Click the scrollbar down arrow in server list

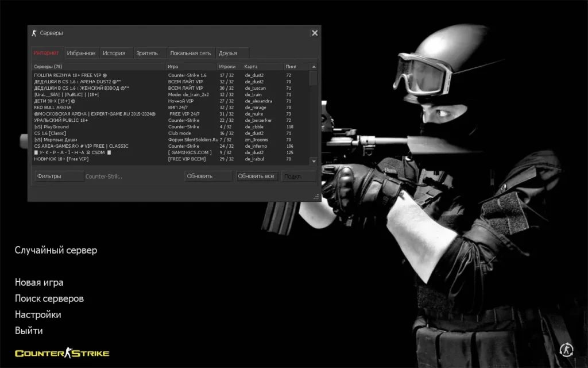pyautogui.click(x=312, y=163)
